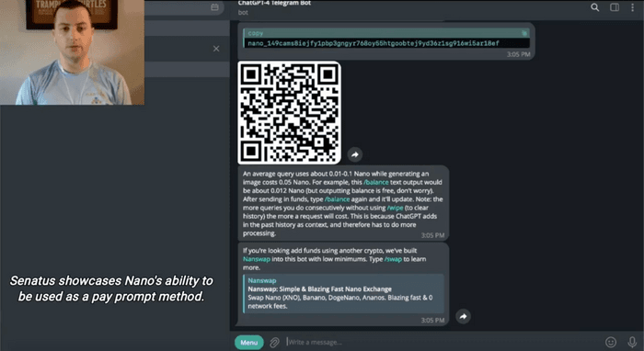Click 'Nanswap: Simple & Blazing Fast Nano Exchange' text
644x351 pixels.
coord(319,289)
